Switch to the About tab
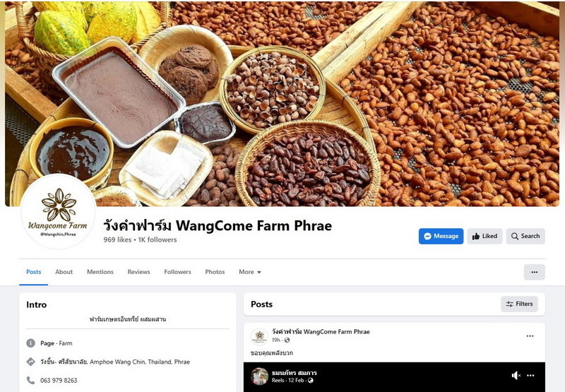 (x=64, y=272)
